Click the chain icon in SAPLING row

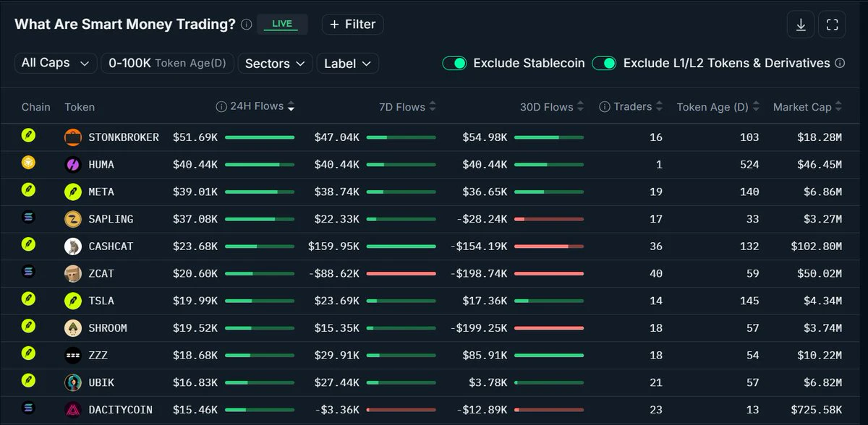(28, 217)
